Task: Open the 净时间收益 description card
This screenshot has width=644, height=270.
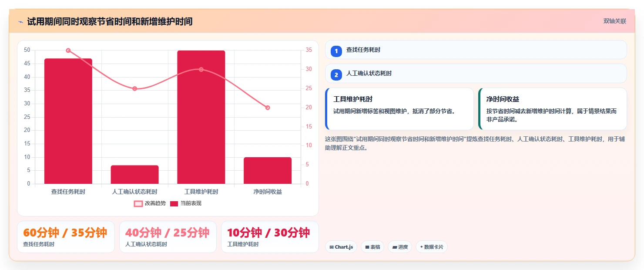Action: pyautogui.click(x=553, y=109)
